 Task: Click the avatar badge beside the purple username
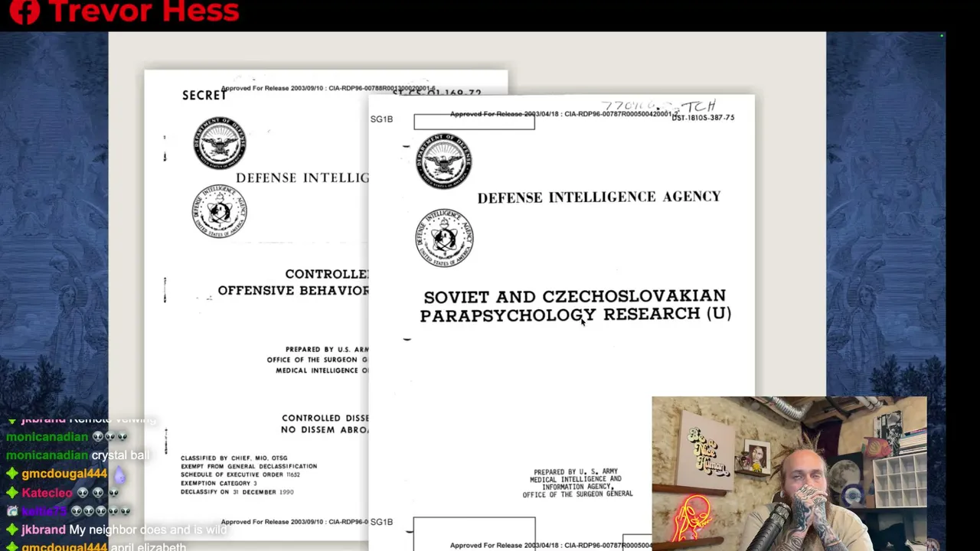click(12, 511)
